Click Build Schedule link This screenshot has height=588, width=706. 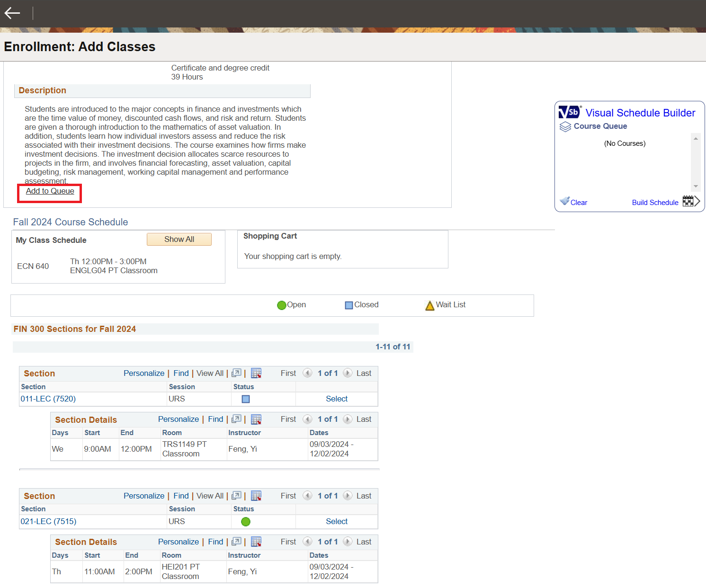[655, 203]
